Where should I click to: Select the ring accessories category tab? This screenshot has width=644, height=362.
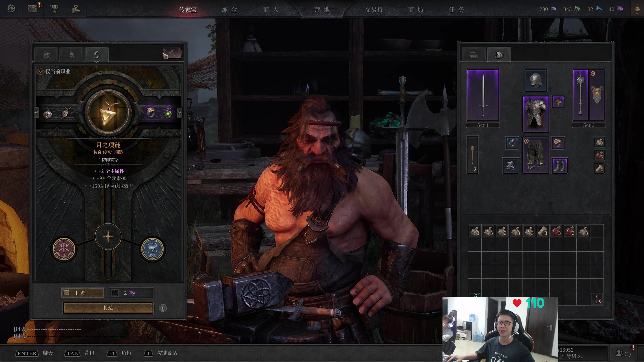97,55
